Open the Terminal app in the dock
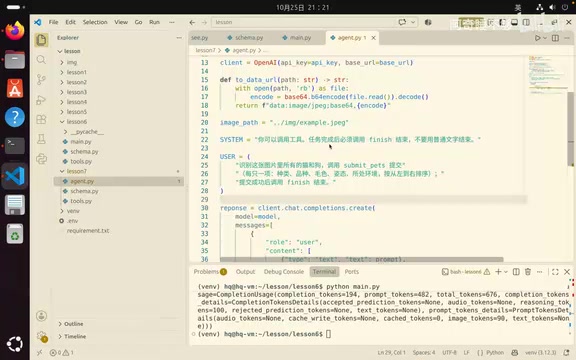The width and height of the screenshot is (576, 360). point(15,146)
